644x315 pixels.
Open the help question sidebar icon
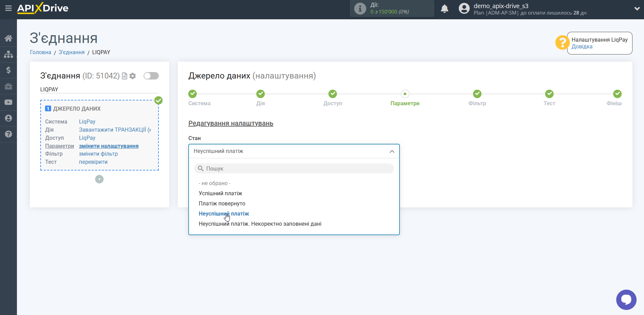pyautogui.click(x=8, y=134)
